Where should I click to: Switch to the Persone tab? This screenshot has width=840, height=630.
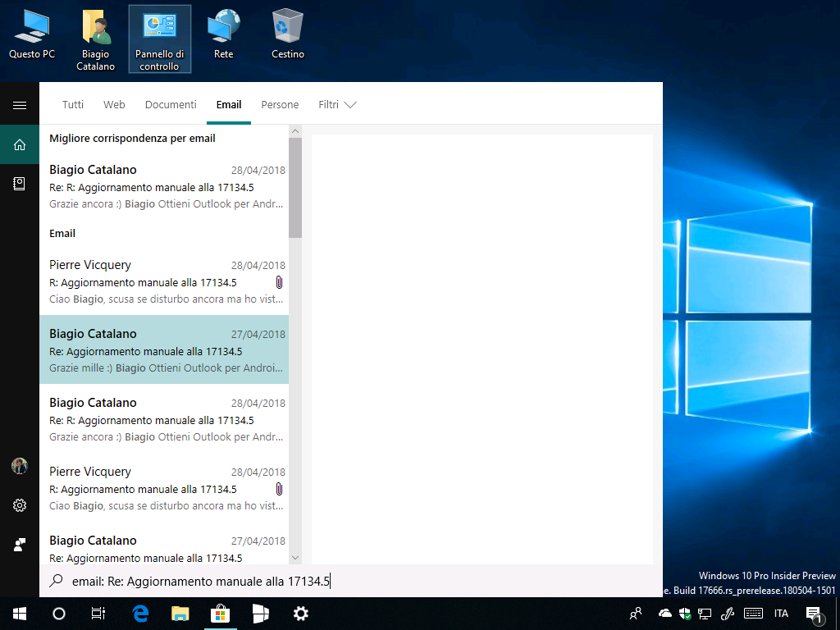pyautogui.click(x=280, y=104)
